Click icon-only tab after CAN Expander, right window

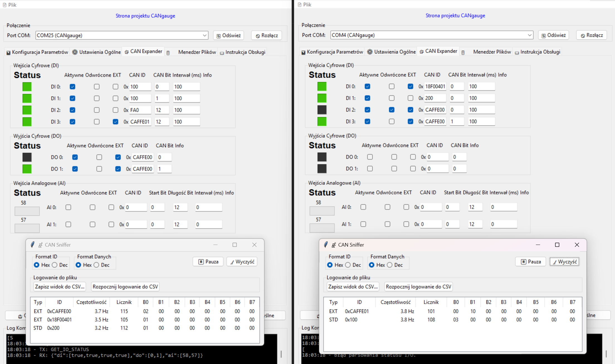(x=463, y=52)
